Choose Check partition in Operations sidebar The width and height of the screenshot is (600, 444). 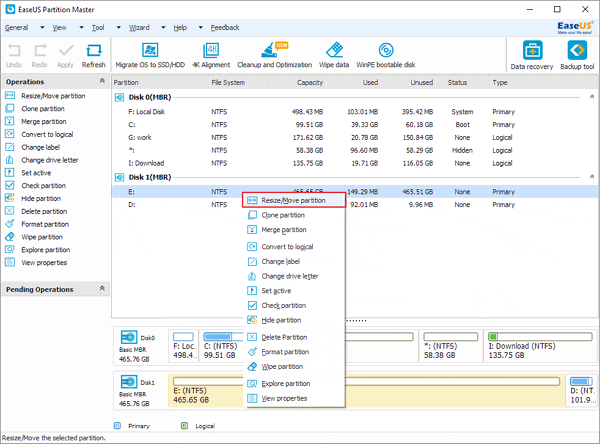43,186
